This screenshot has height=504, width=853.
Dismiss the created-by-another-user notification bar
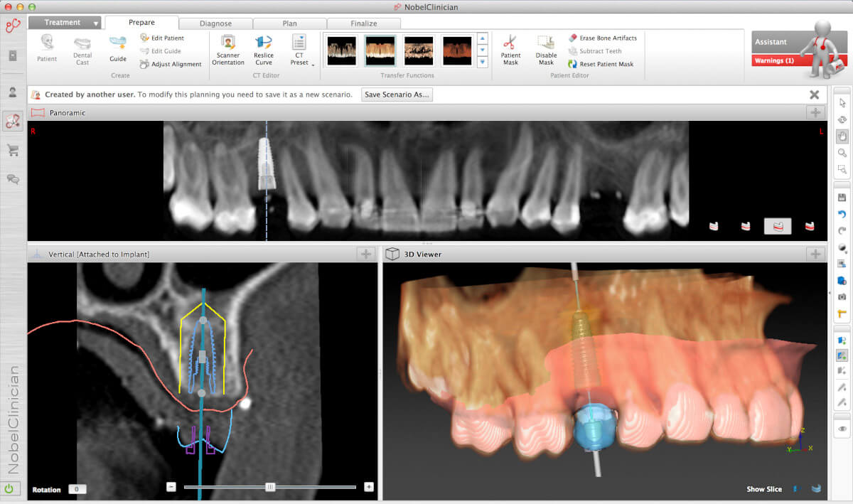[x=815, y=95]
